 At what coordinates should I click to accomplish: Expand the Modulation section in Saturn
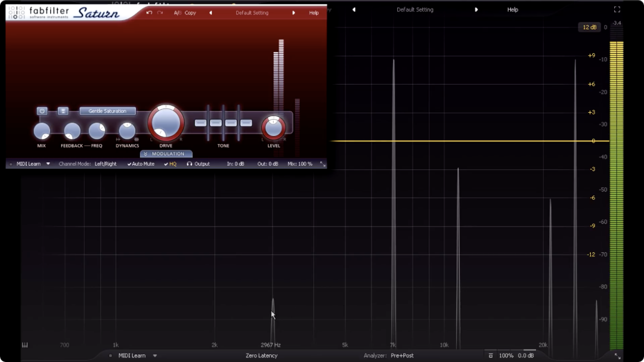click(x=166, y=154)
